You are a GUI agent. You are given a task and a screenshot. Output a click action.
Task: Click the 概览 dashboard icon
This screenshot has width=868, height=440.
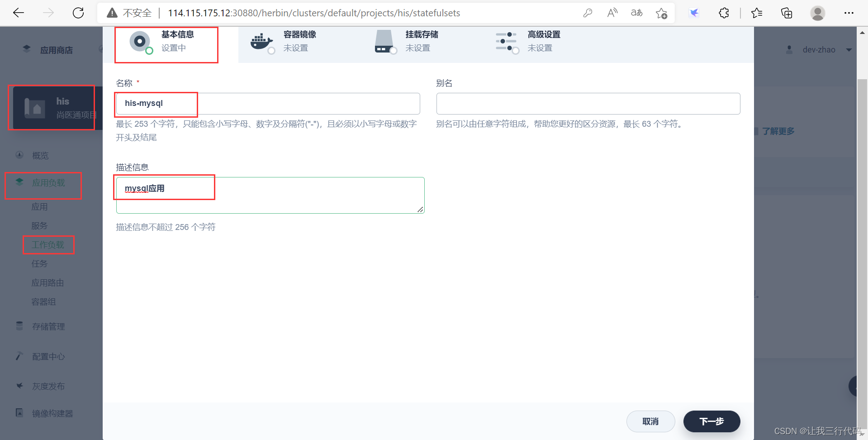click(x=19, y=155)
